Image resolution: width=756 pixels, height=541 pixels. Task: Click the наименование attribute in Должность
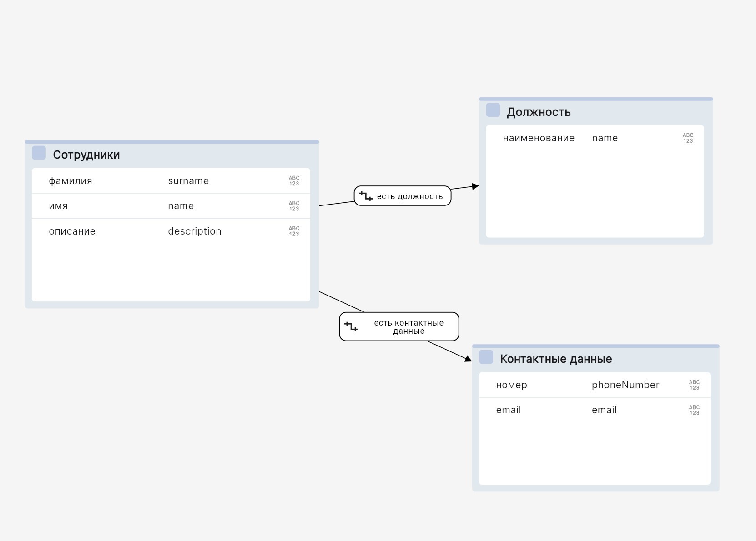point(539,138)
